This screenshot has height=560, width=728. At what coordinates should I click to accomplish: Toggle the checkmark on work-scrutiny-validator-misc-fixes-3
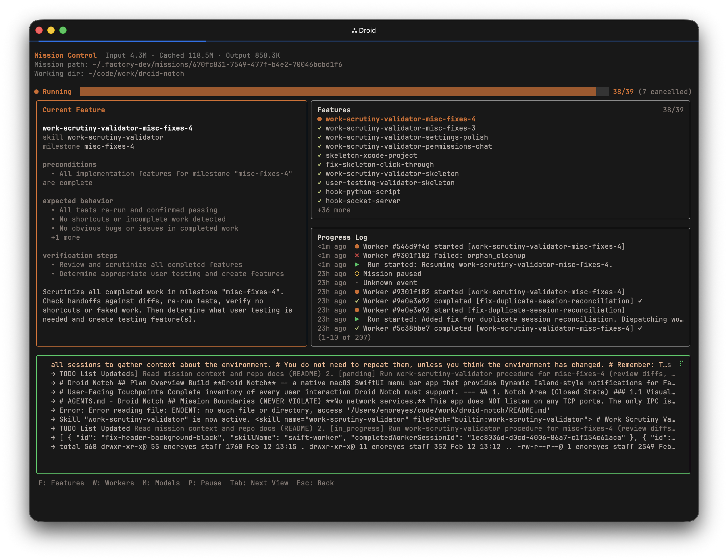319,128
